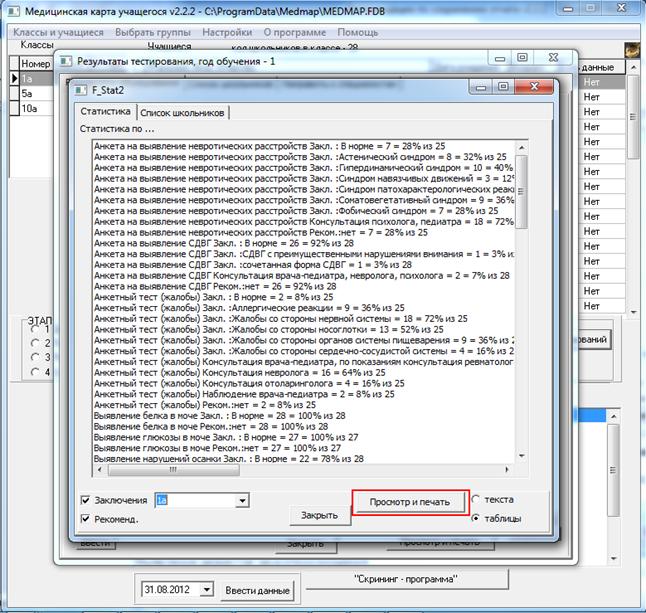Open the Настройки menu

coord(227,32)
